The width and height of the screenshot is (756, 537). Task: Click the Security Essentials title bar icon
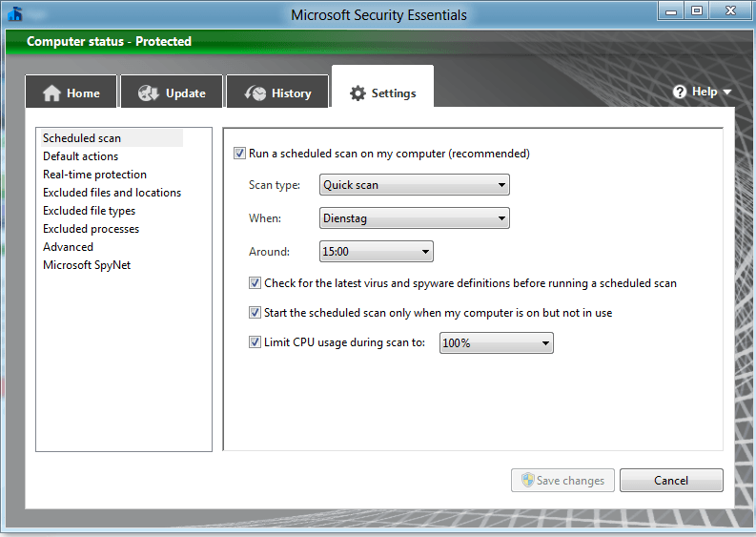(14, 12)
